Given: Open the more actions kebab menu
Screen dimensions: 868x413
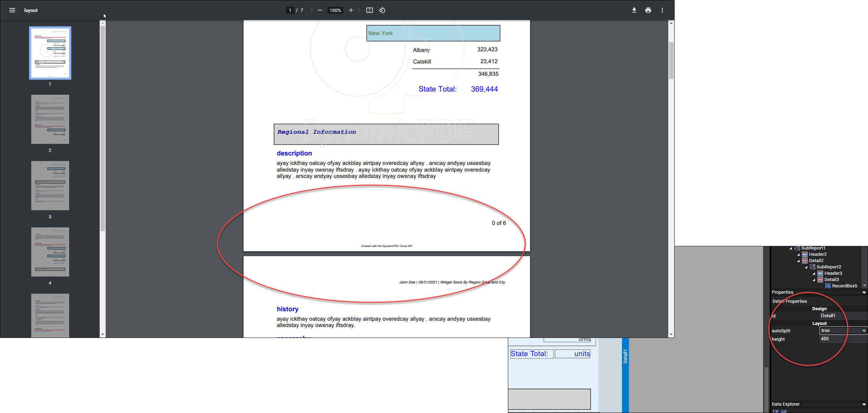Looking at the screenshot, I should [662, 10].
